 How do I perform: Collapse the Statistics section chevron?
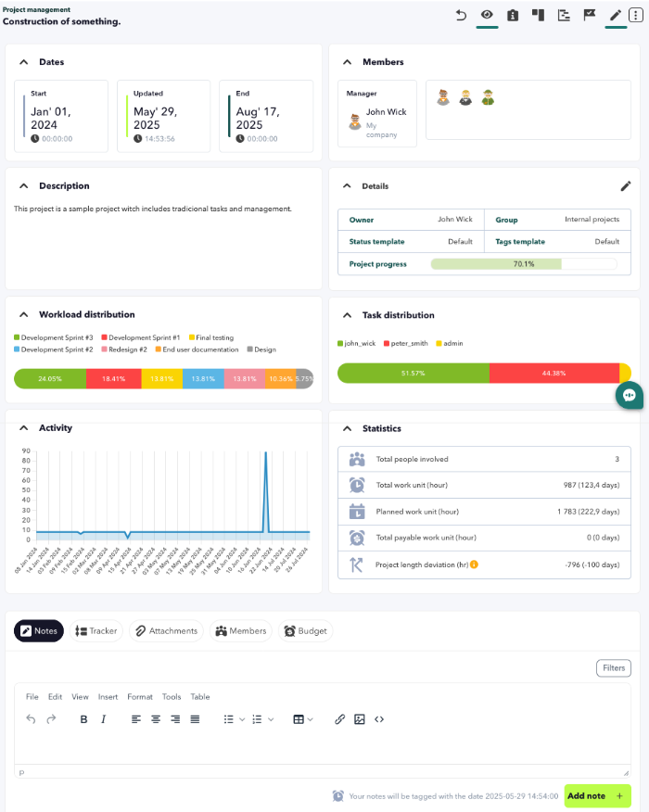click(348, 428)
